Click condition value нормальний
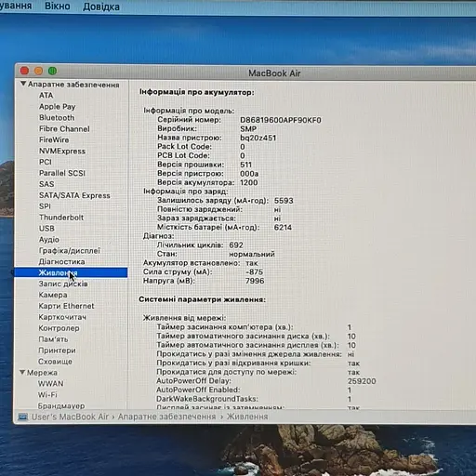The height and width of the screenshot is (476, 476). (252, 254)
